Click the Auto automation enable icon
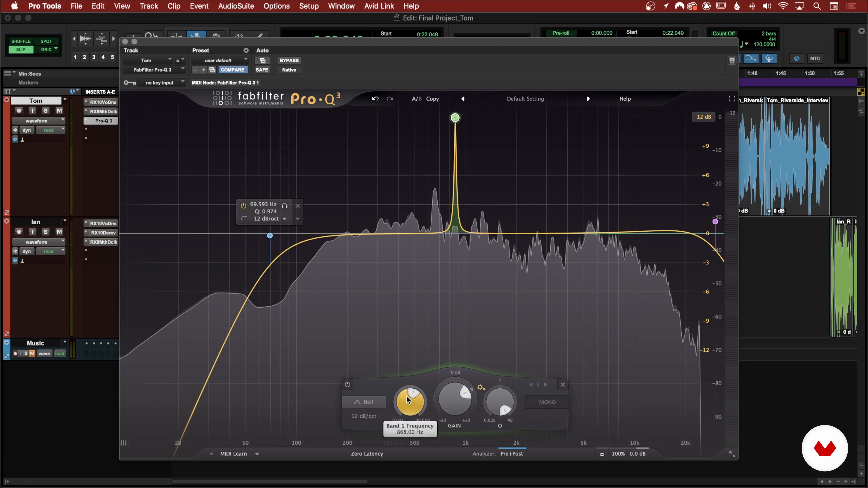The height and width of the screenshot is (488, 868). (262, 61)
